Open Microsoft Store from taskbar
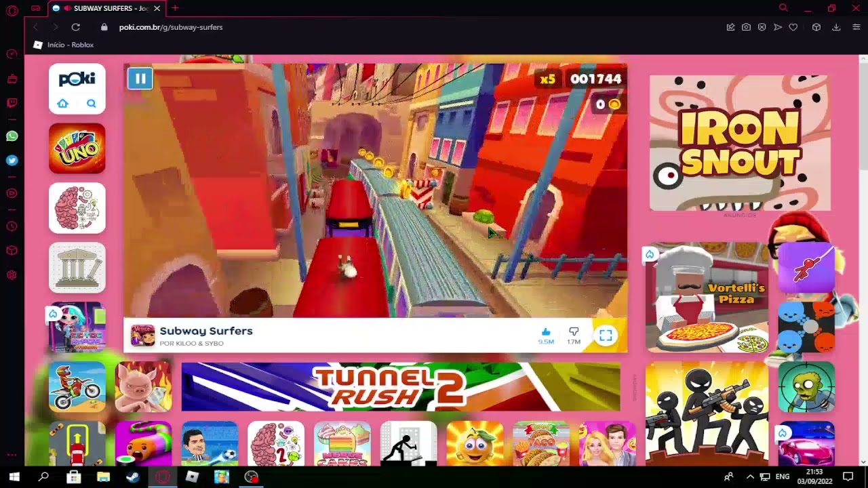The height and width of the screenshot is (488, 868). (x=73, y=476)
